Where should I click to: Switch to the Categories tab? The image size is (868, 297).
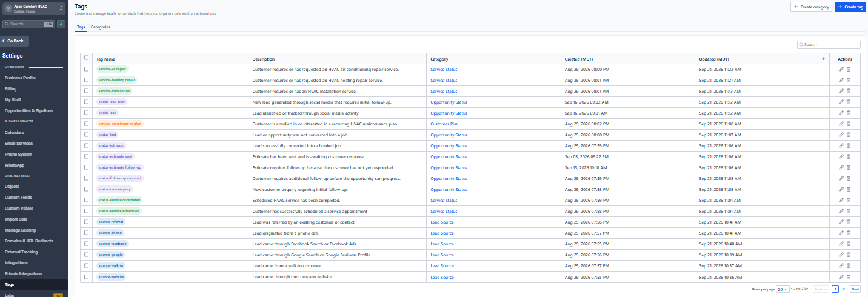click(x=101, y=27)
